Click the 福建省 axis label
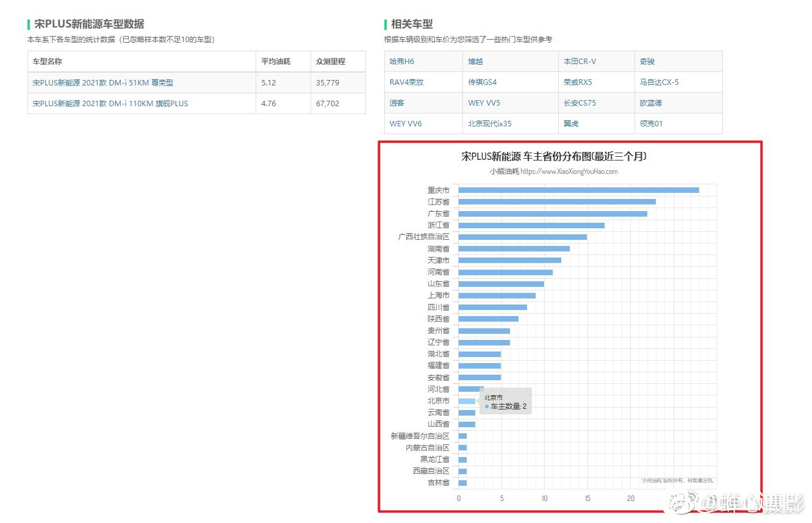Viewport: 812px width, 523px height. click(438, 366)
